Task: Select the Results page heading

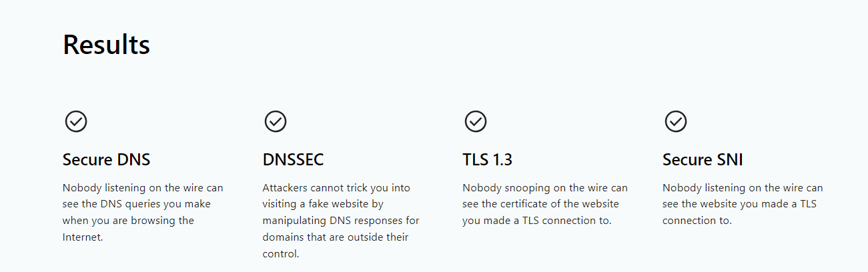Action: (106, 45)
